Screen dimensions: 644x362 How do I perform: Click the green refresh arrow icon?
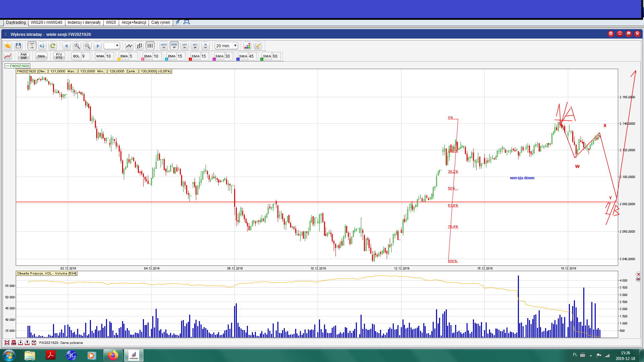coord(53,46)
